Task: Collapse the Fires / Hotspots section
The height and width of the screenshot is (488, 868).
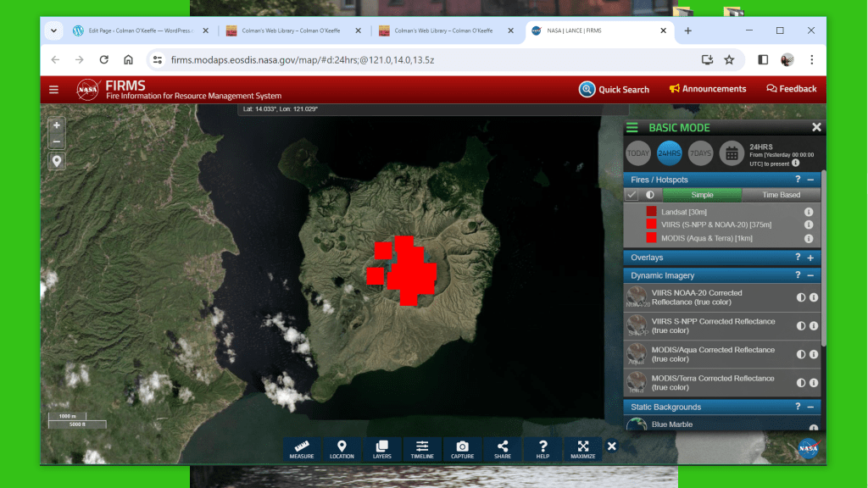Action: coord(810,180)
